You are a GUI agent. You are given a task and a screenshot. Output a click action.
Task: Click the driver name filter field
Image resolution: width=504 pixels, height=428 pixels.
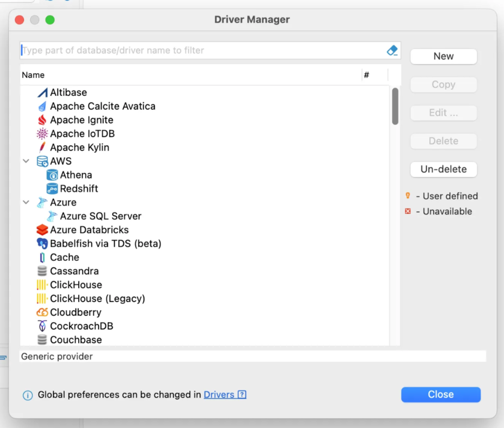point(202,51)
